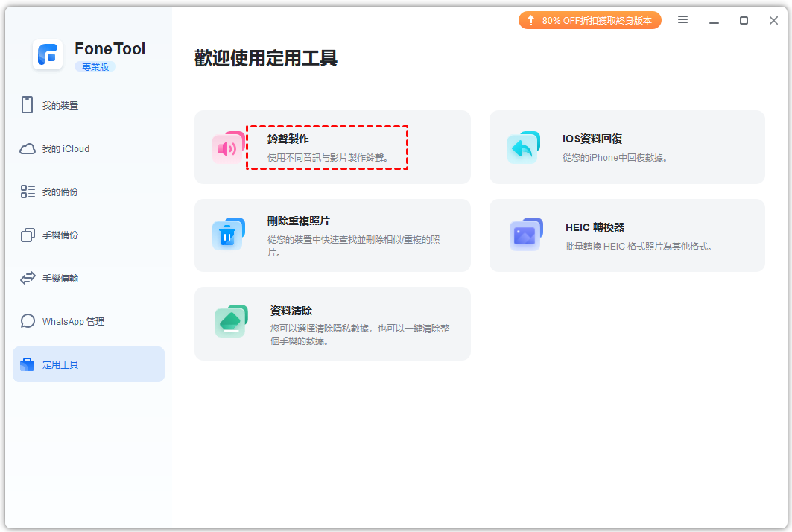The width and height of the screenshot is (792, 532).
Task: Launch HEIC 轉換器 from its title
Action: [x=595, y=227]
